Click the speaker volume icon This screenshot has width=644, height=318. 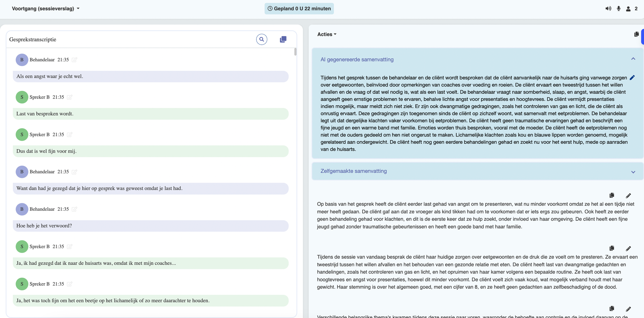tap(608, 9)
